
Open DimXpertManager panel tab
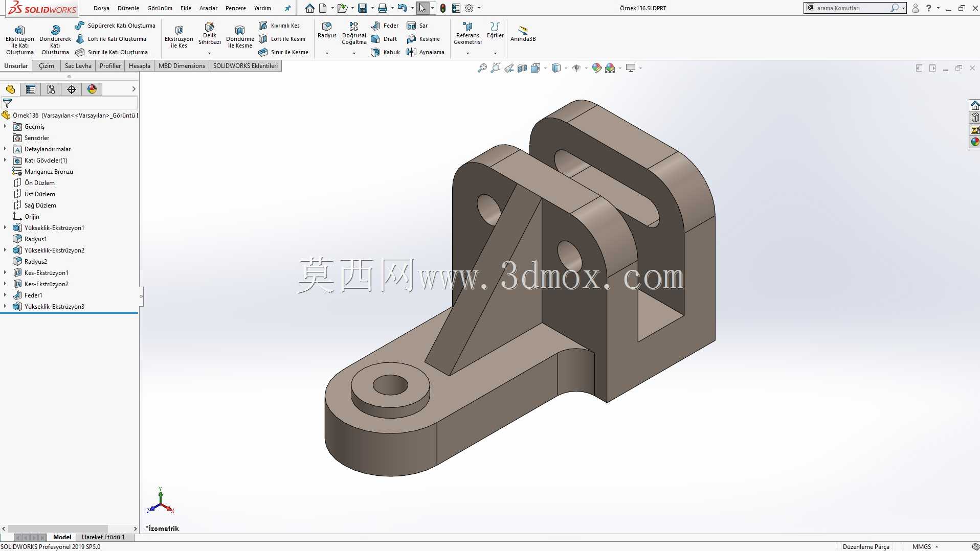point(72,89)
